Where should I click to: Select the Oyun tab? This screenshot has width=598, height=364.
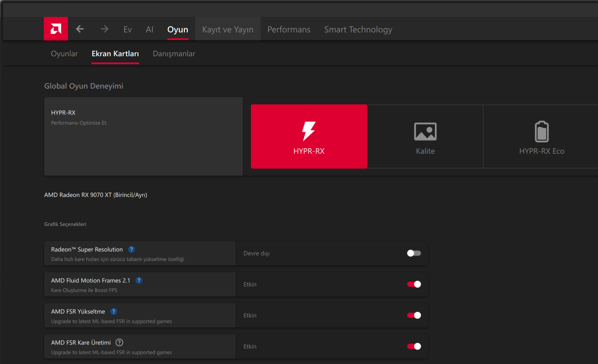pos(178,29)
